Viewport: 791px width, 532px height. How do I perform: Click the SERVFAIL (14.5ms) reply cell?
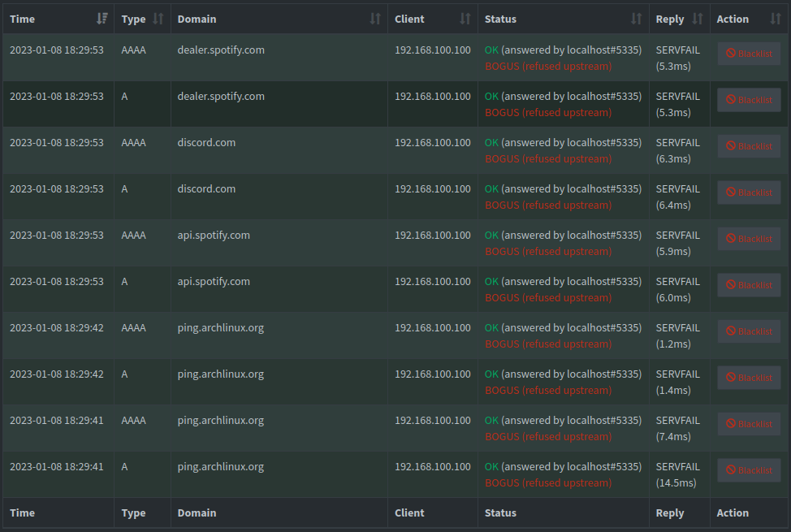click(x=678, y=475)
